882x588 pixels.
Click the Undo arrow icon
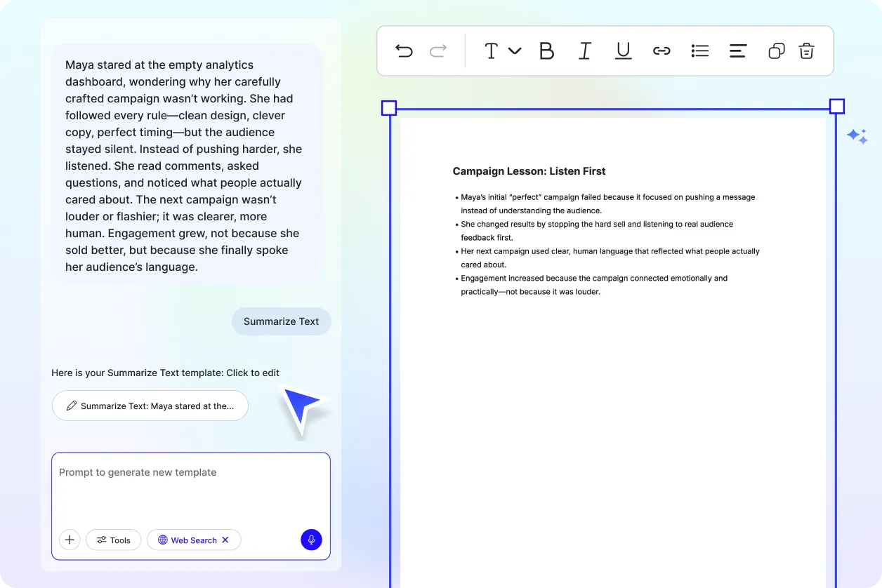point(404,51)
